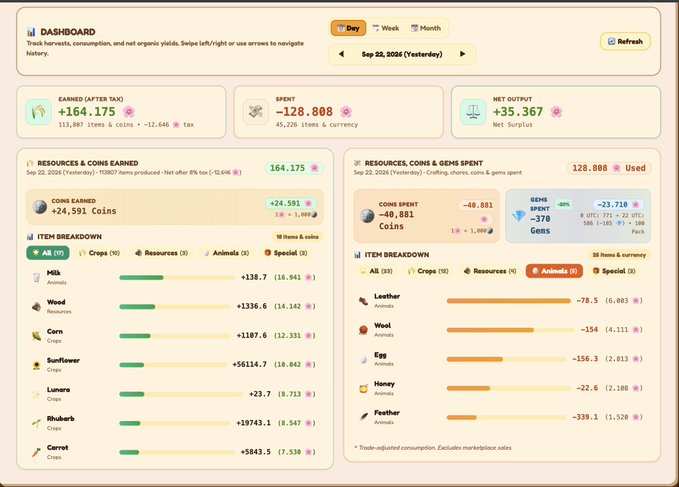
Task: Click the flower icon beside +35.367 net output
Action: [556, 112]
